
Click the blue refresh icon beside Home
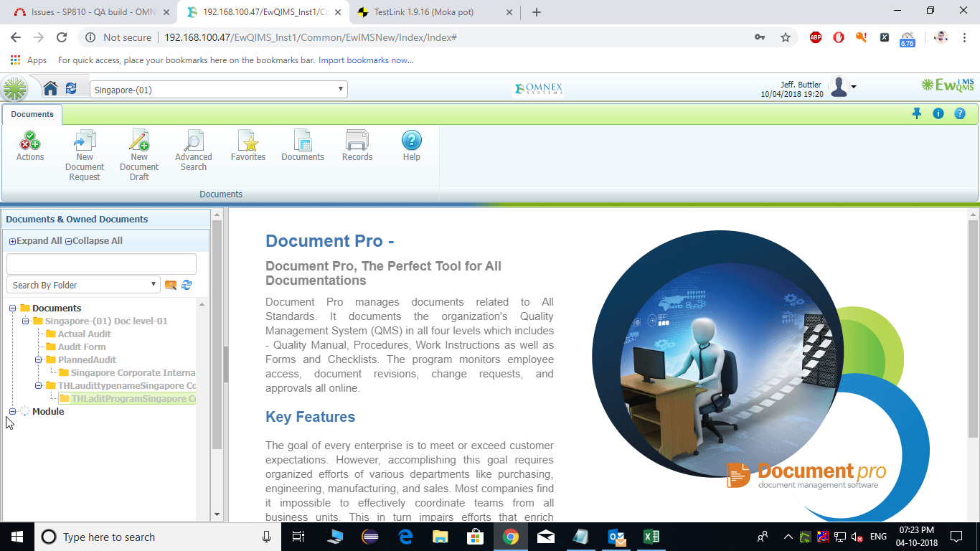[x=71, y=89]
